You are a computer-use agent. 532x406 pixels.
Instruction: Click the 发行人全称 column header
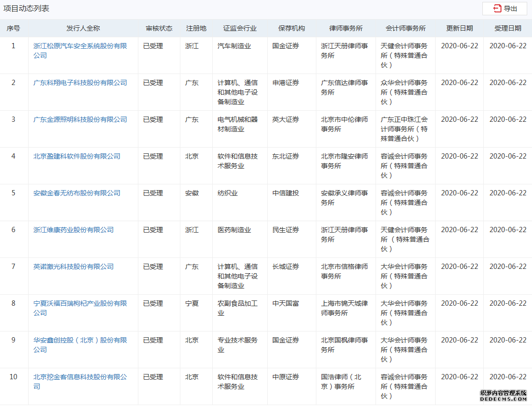pos(83,28)
